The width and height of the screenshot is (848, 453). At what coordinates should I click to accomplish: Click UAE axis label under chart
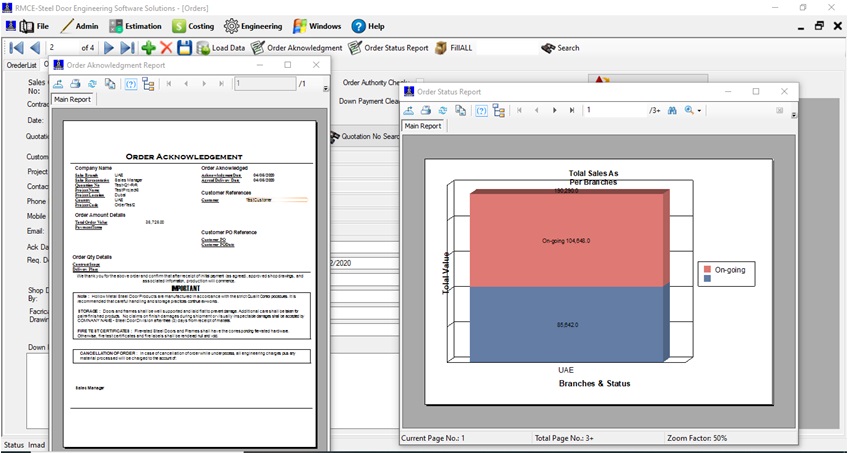tap(566, 370)
